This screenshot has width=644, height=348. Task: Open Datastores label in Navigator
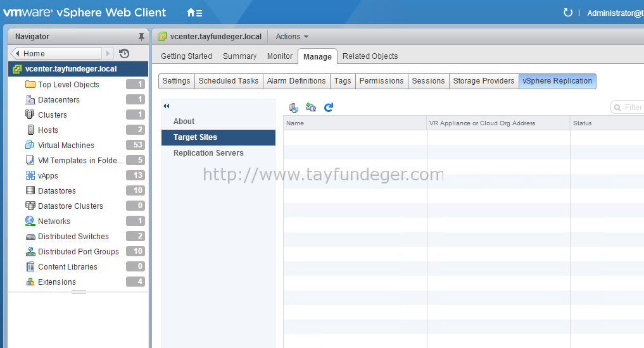pos(57,191)
